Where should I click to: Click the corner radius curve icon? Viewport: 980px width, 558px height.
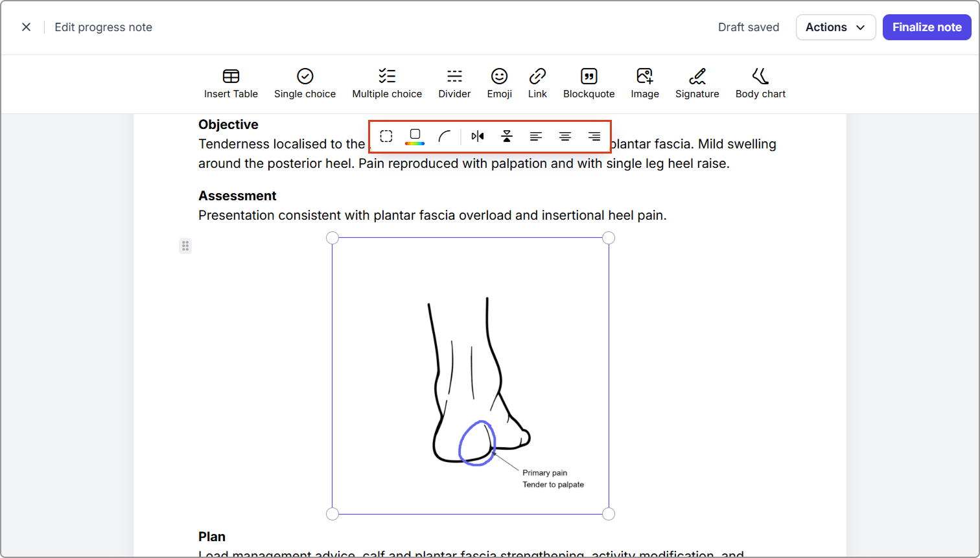coord(445,136)
